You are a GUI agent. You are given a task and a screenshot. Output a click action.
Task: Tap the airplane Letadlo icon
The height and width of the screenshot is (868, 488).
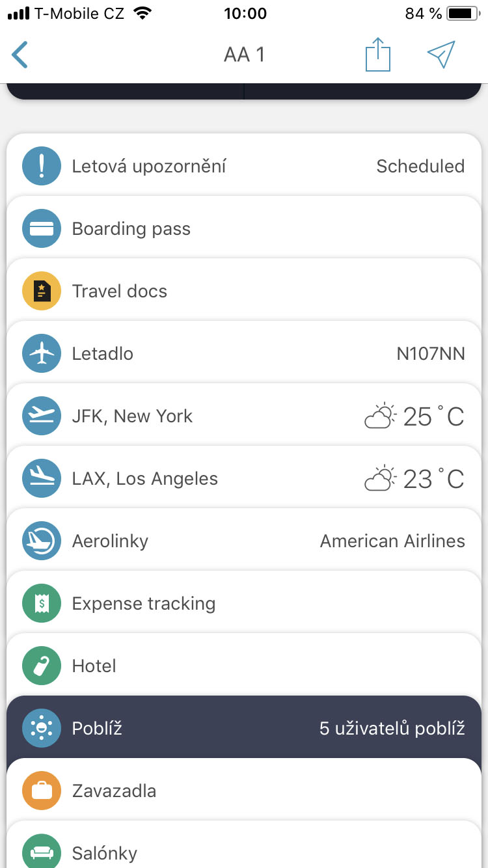[42, 354]
